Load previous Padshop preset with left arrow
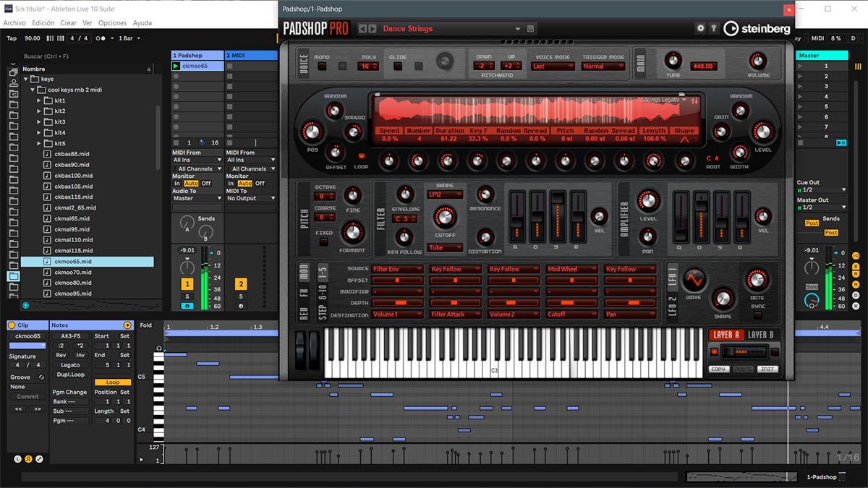868x488 pixels. pos(363,29)
